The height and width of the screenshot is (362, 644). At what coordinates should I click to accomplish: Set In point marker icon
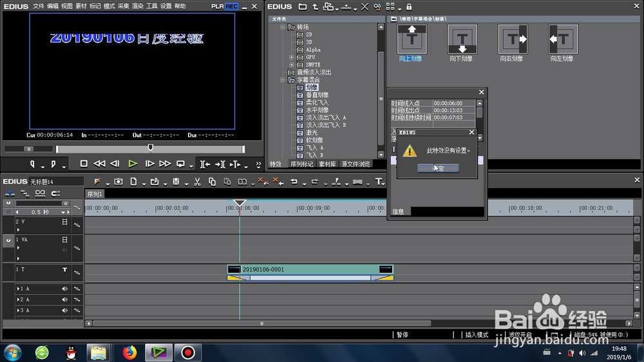click(32, 164)
